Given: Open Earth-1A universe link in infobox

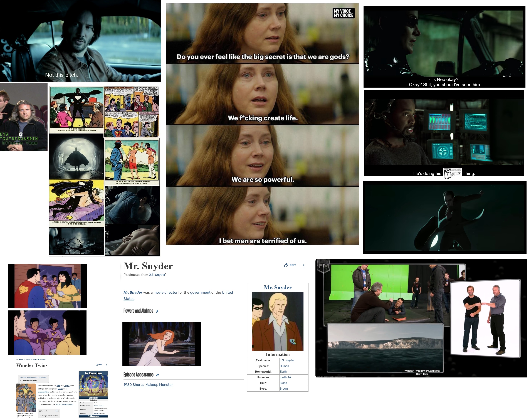Looking at the screenshot, I should pos(285,377).
